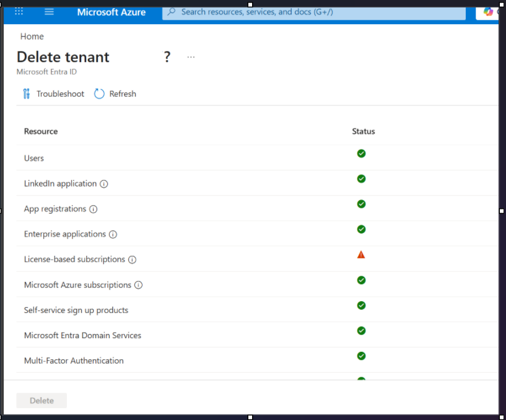Click Enterprise applications green check status
The image size is (506, 420).
point(362,229)
